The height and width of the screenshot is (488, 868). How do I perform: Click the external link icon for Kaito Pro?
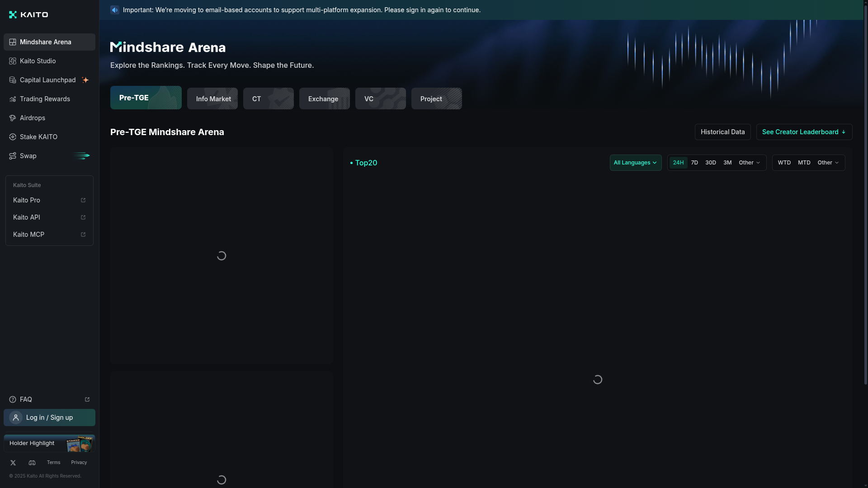tap(83, 200)
